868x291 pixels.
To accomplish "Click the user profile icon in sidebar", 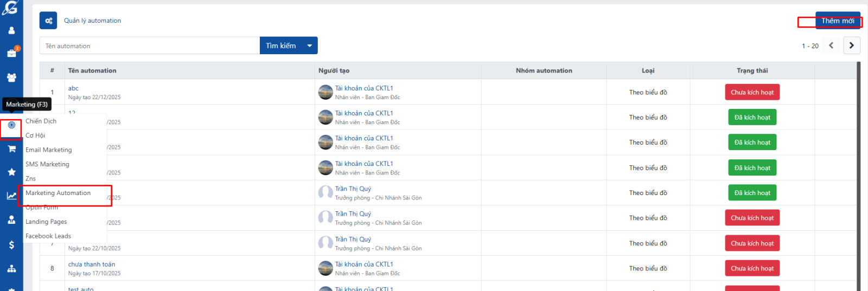I will click(x=11, y=30).
